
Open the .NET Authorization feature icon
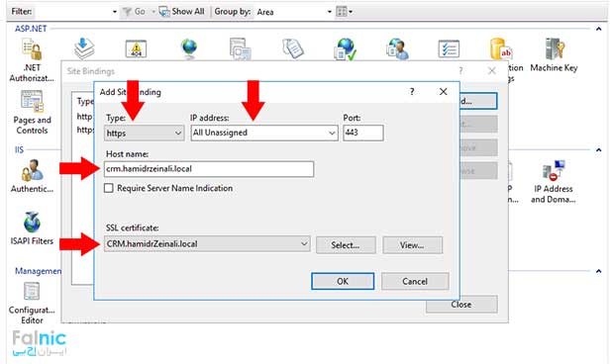click(32, 49)
